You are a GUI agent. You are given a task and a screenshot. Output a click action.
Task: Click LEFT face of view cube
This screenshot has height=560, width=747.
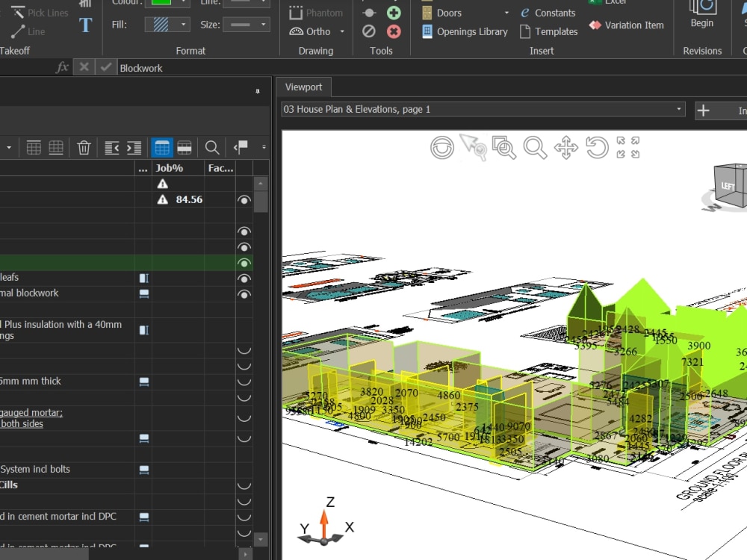pyautogui.click(x=728, y=186)
